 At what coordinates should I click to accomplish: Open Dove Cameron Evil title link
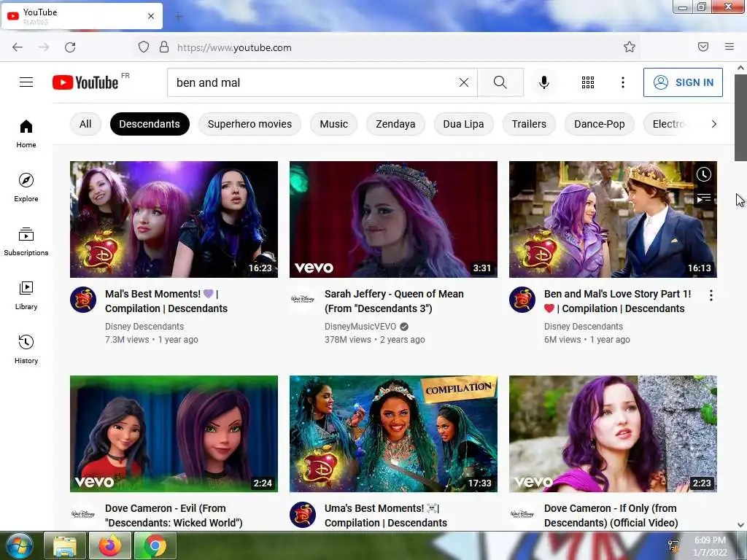point(174,516)
